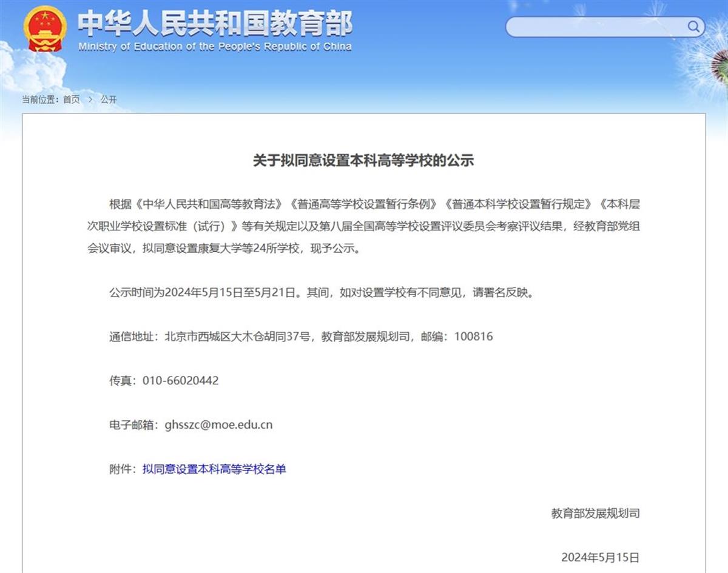Click the fax number 010-66020442
The height and width of the screenshot is (573, 728).
180,381
